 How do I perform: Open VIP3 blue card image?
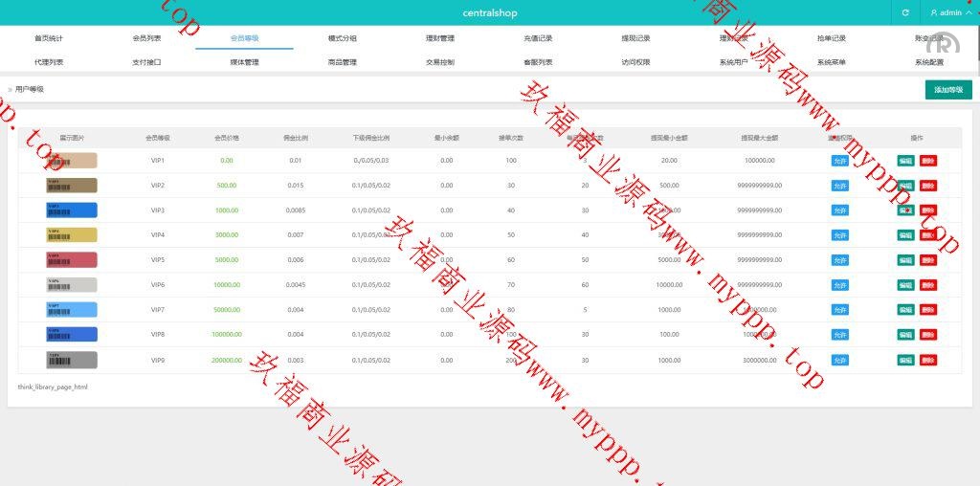pos(72,210)
